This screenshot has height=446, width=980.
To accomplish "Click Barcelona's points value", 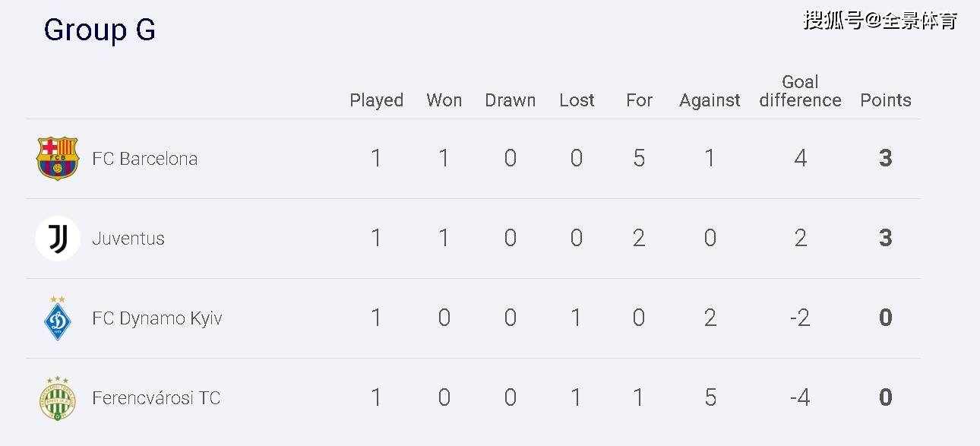I will pos(885,159).
